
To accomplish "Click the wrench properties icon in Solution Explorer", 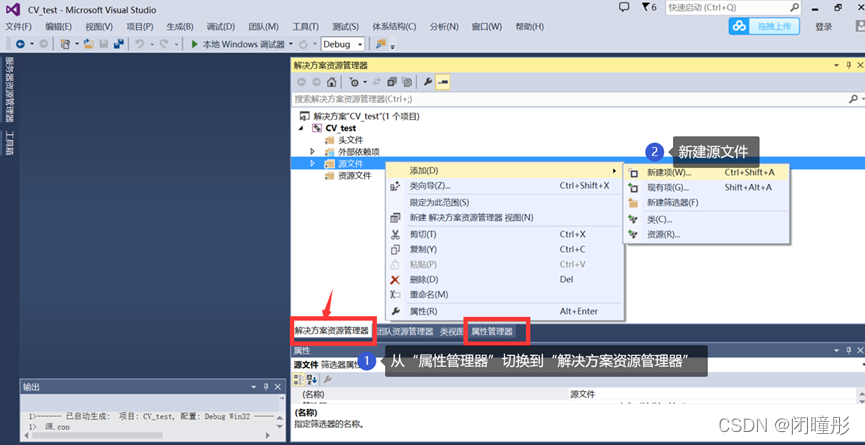I will (x=427, y=82).
